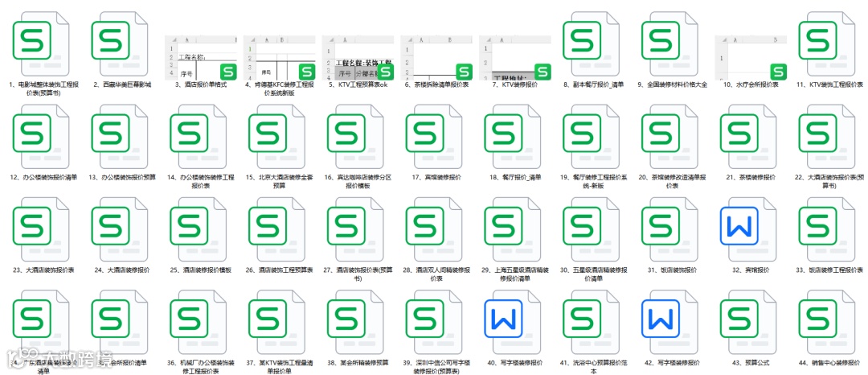Click the spreadsheet icon of 宾馆装修报价
Viewport: 868px width, 375px height.
point(435,138)
